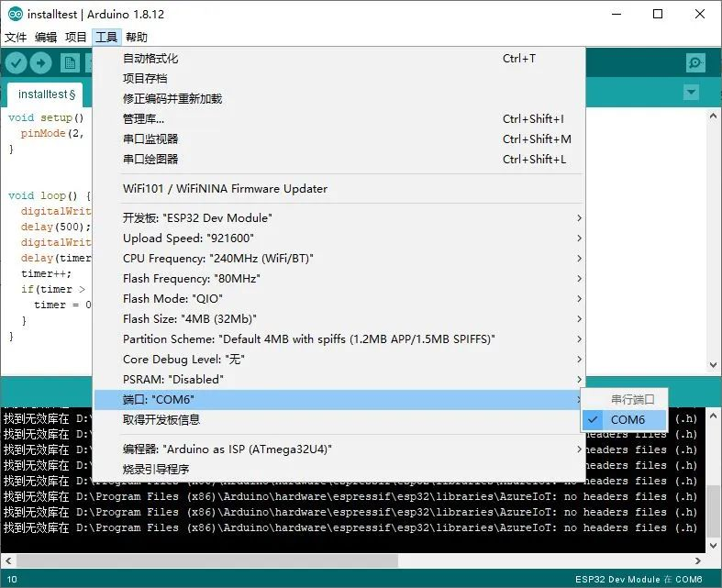Open 管理库... library manager

click(339, 119)
